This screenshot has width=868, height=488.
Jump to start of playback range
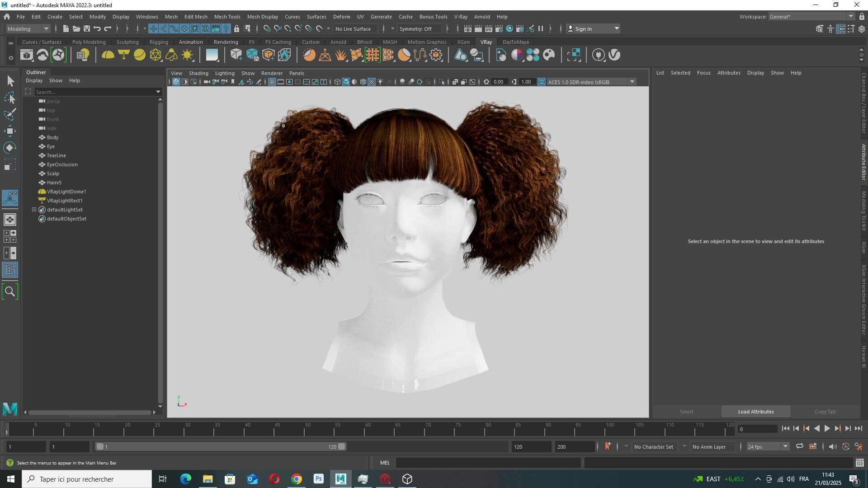pos(785,429)
